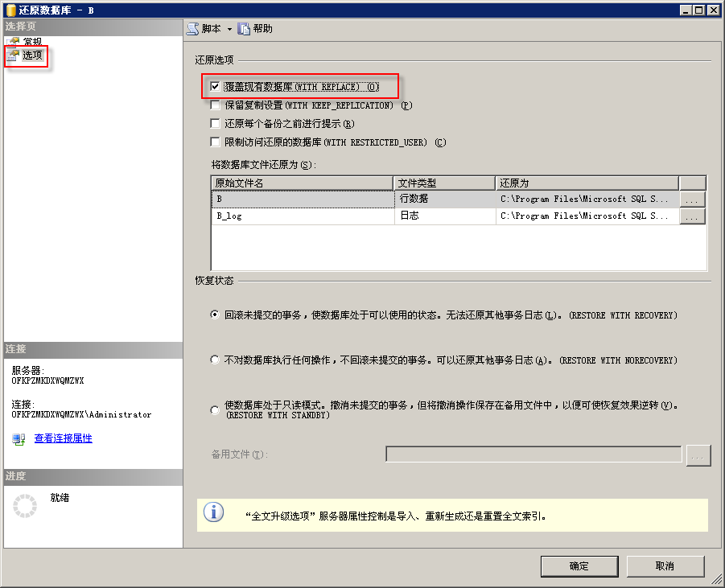Click the information icon in the note
Viewport: 725px width, 588px height.
pyautogui.click(x=213, y=512)
